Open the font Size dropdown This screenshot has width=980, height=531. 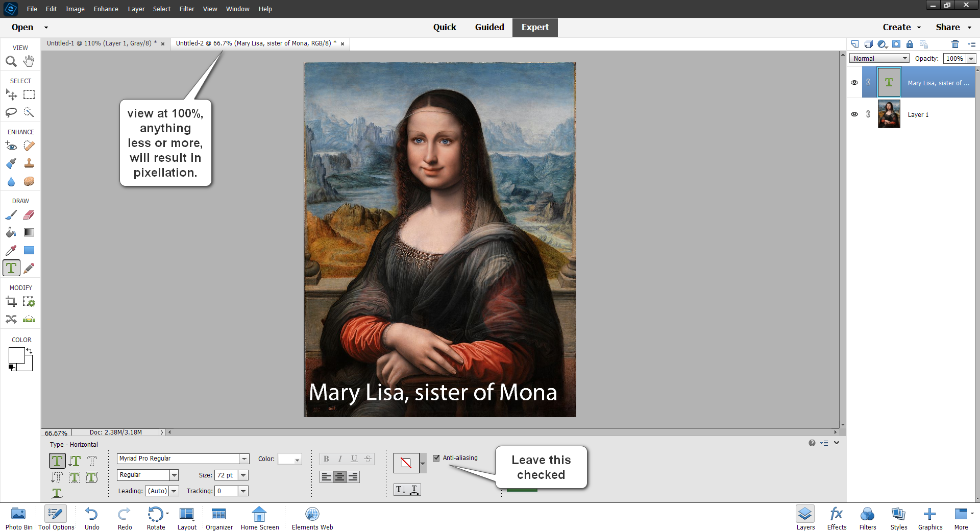[243, 475]
